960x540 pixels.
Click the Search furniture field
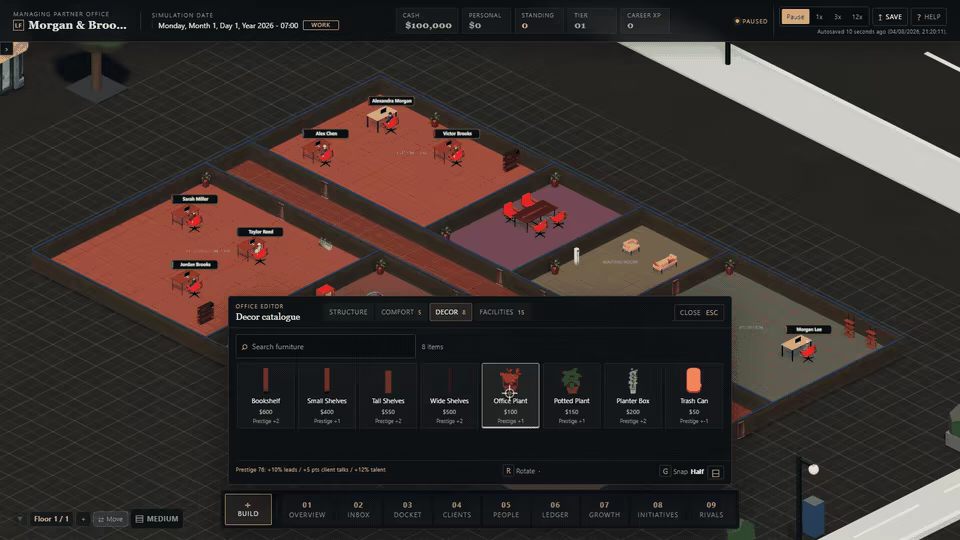click(x=326, y=347)
